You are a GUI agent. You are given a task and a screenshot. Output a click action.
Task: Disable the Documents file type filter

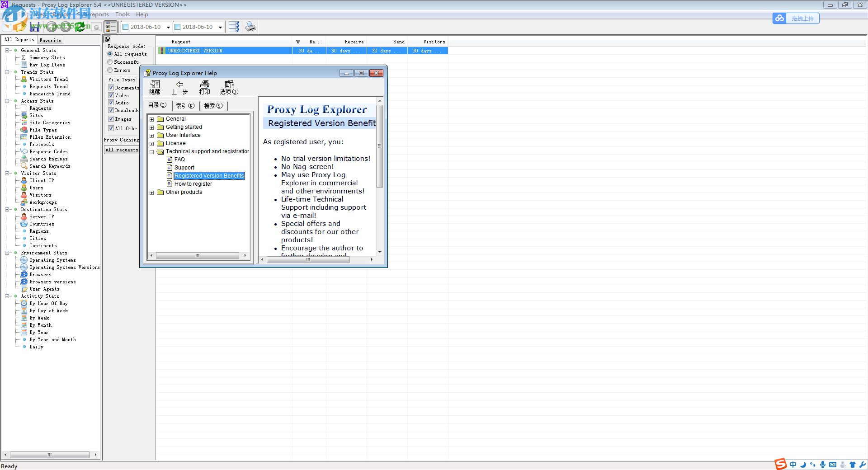click(x=111, y=88)
